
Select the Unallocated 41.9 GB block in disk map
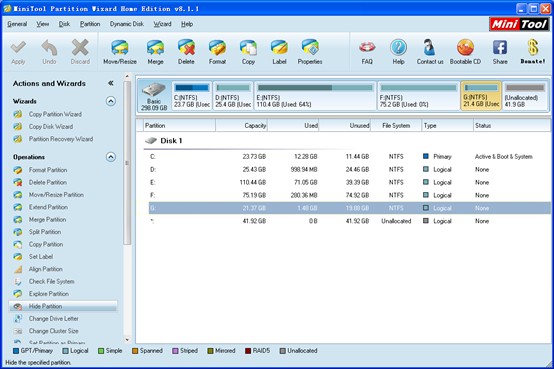(x=525, y=96)
